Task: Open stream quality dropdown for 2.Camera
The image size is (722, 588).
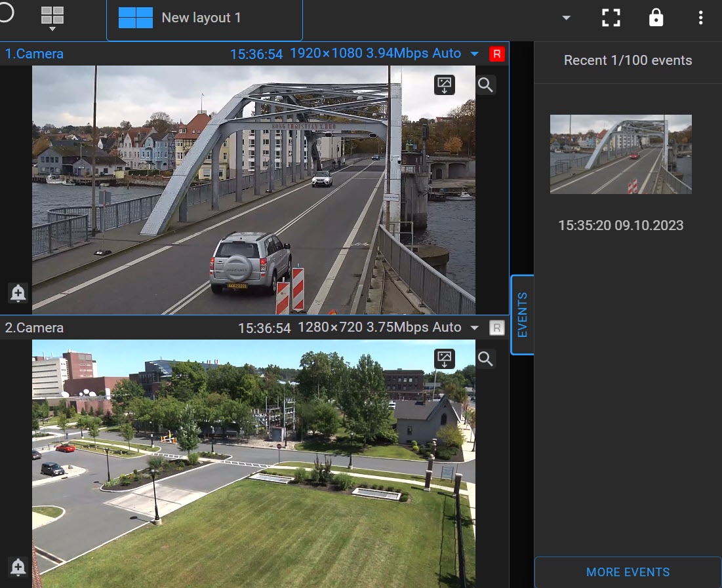Action: pyautogui.click(x=474, y=328)
